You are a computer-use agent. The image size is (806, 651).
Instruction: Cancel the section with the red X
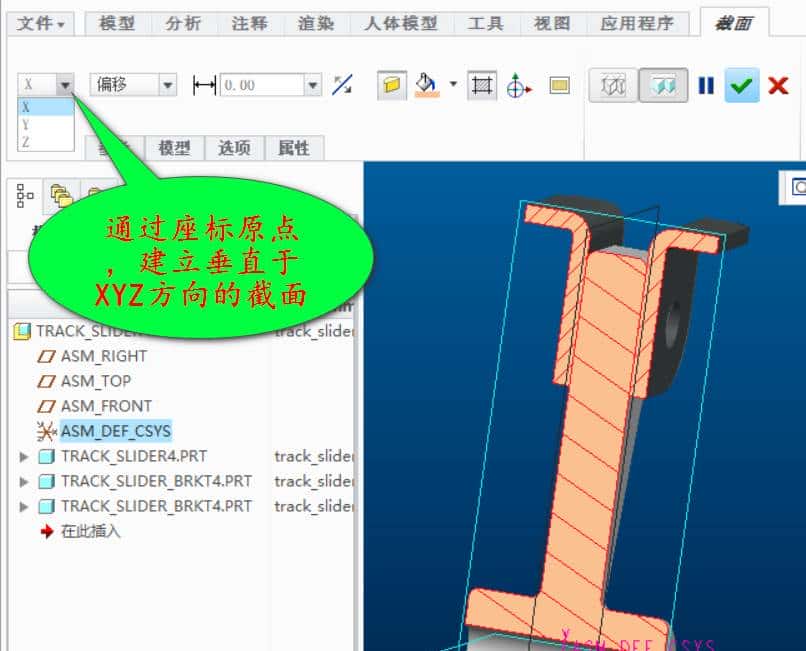779,85
